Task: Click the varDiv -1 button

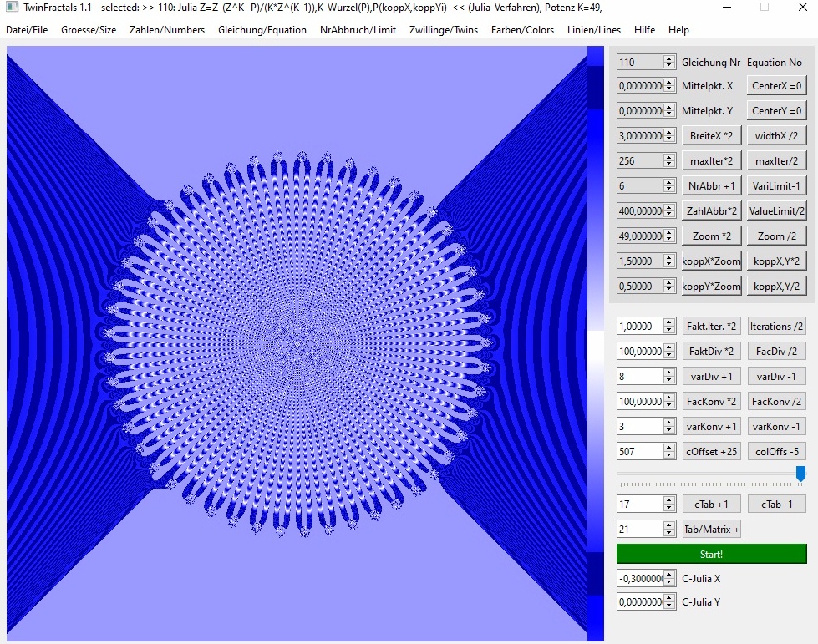Action: 777,376
